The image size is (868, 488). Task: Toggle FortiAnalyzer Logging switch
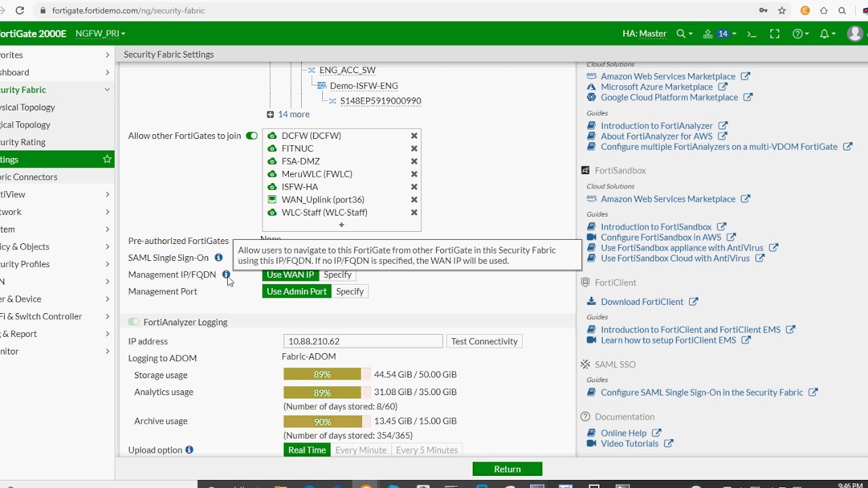pos(134,322)
